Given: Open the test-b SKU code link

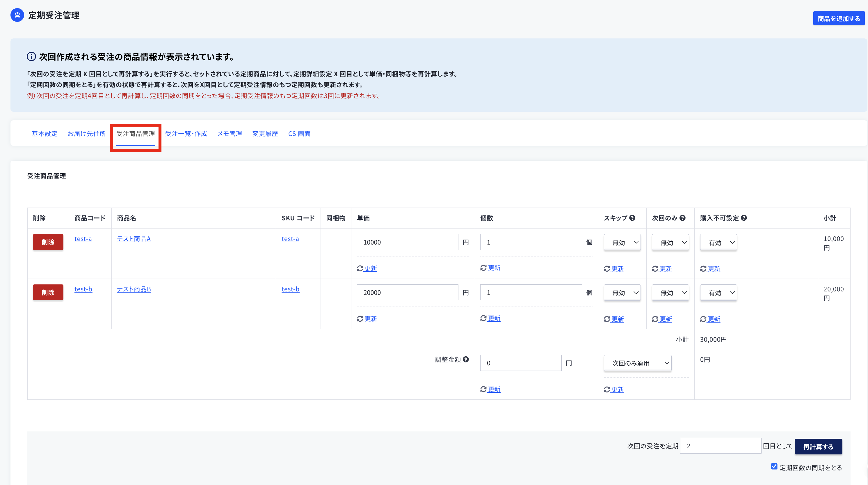Looking at the screenshot, I should coord(291,289).
